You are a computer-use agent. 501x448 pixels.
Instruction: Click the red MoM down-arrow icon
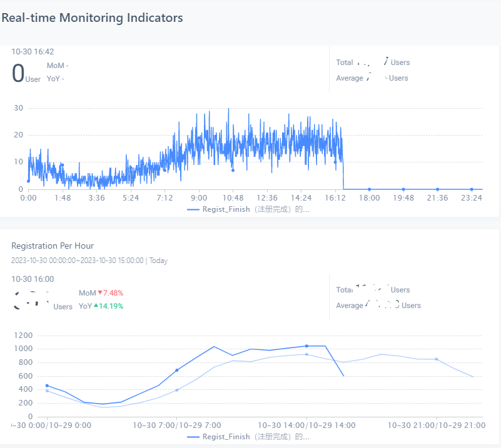tap(99, 293)
